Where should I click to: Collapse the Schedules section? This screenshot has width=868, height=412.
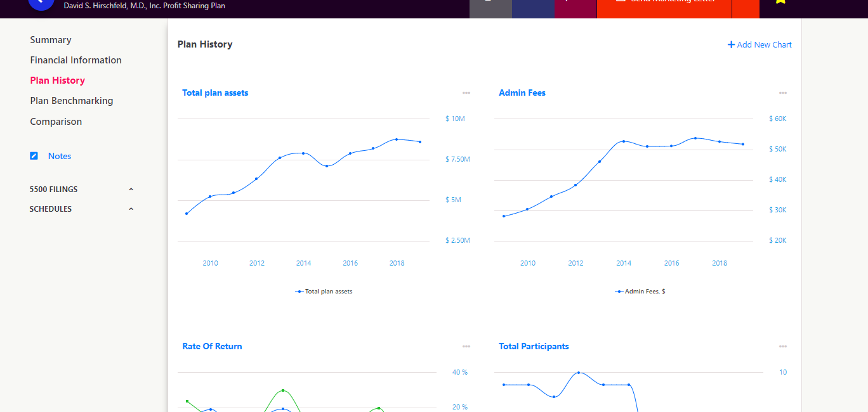click(131, 209)
